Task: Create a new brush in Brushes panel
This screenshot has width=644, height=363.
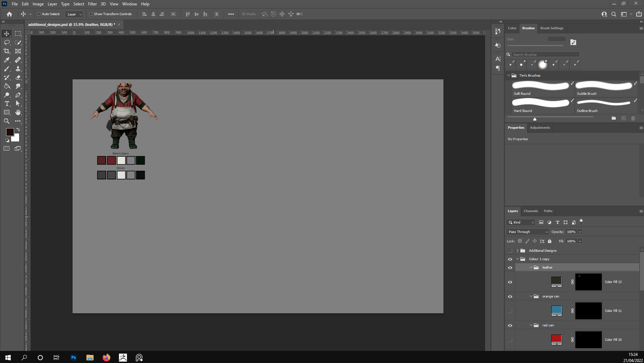Action: [624, 118]
